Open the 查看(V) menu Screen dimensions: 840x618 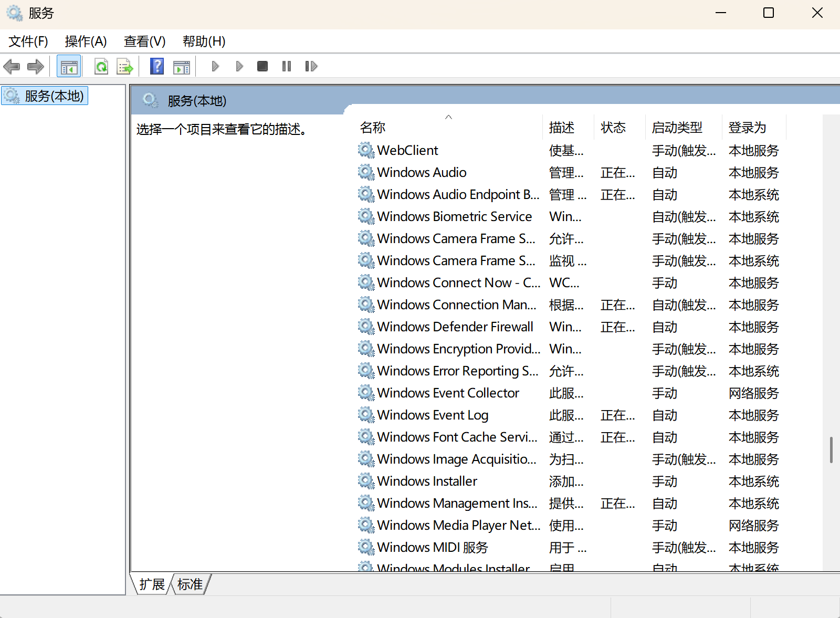[x=144, y=41]
